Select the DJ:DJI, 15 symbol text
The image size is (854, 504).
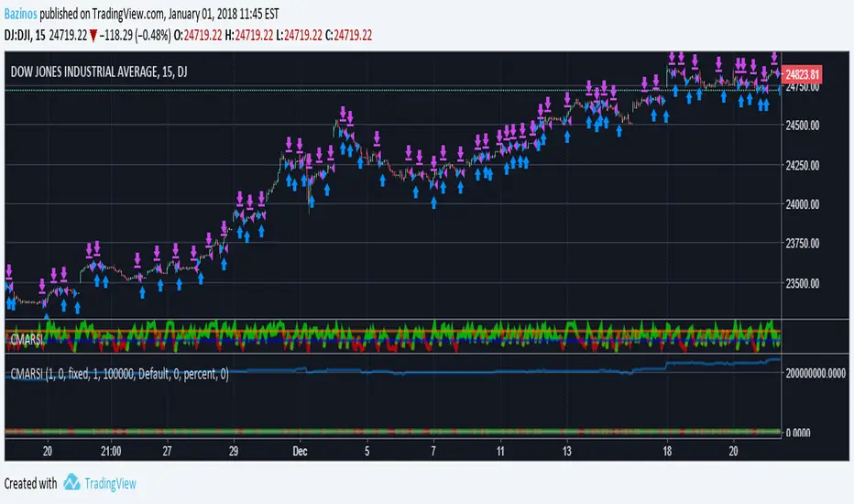click(x=25, y=36)
